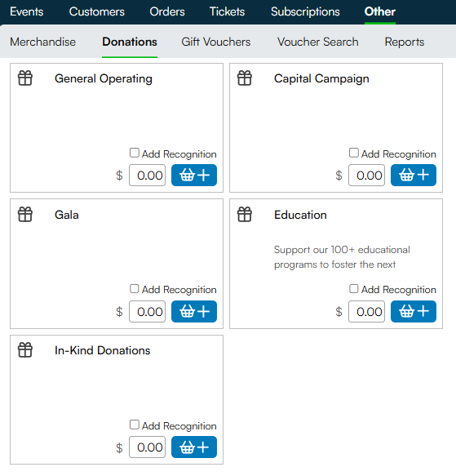The width and height of the screenshot is (456, 476).
Task: Enable Add Recognition for General Operating
Action: click(134, 153)
